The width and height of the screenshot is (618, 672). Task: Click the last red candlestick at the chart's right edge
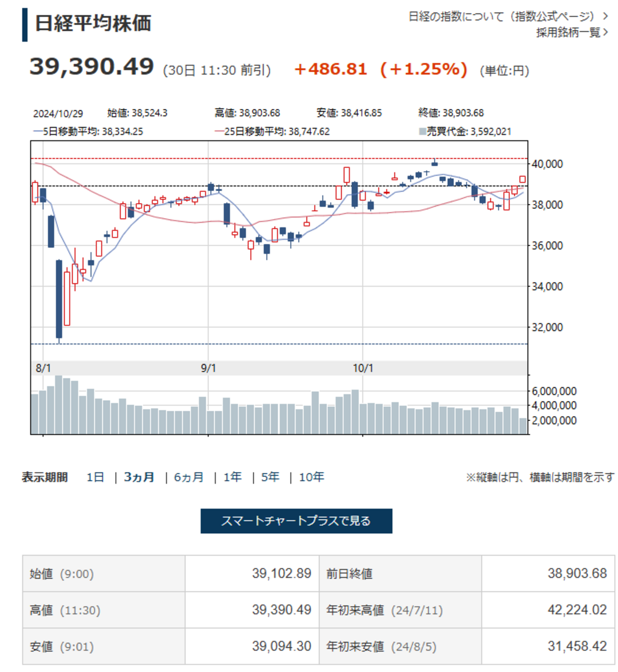click(x=522, y=179)
